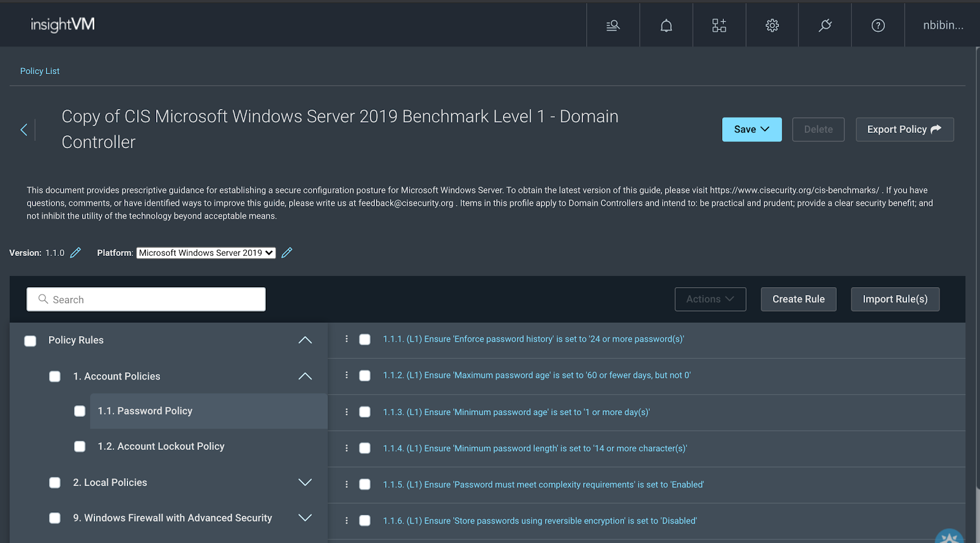Click the Create Rule button

798,299
